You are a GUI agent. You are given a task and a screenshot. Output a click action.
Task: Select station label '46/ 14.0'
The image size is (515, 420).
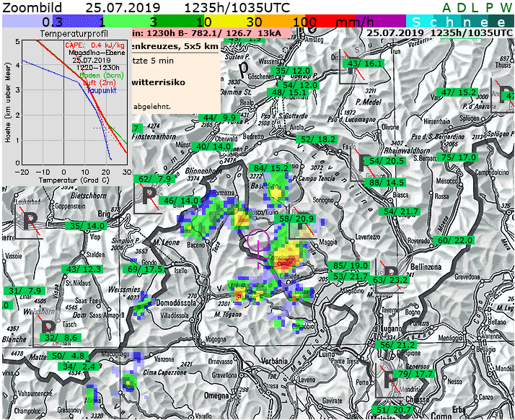180,200
